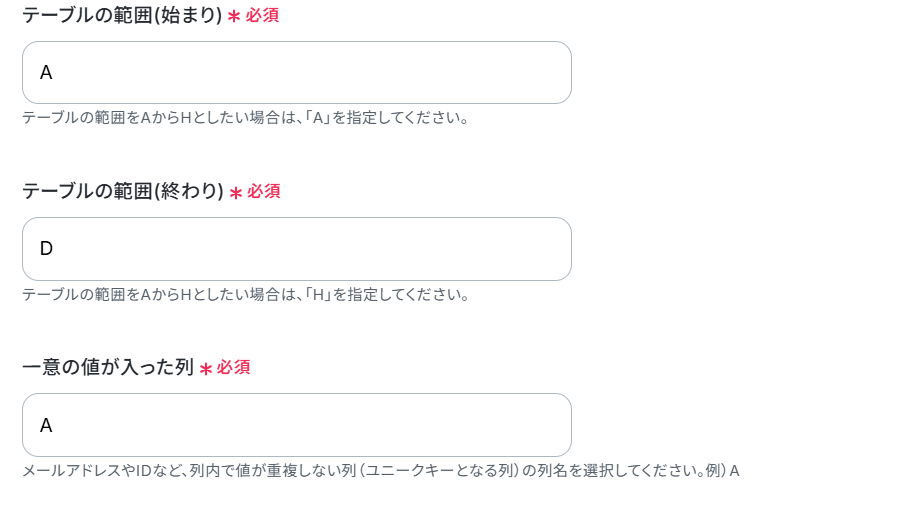Click the テーブルの範囲(始まり) input field
The image size is (920, 510).
click(297, 73)
